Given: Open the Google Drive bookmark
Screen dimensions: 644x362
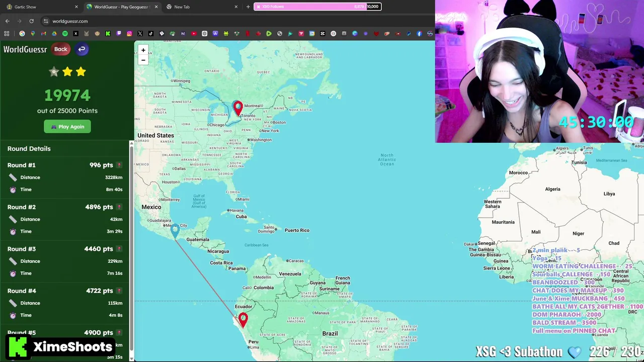Looking at the screenshot, I should coord(54,34).
